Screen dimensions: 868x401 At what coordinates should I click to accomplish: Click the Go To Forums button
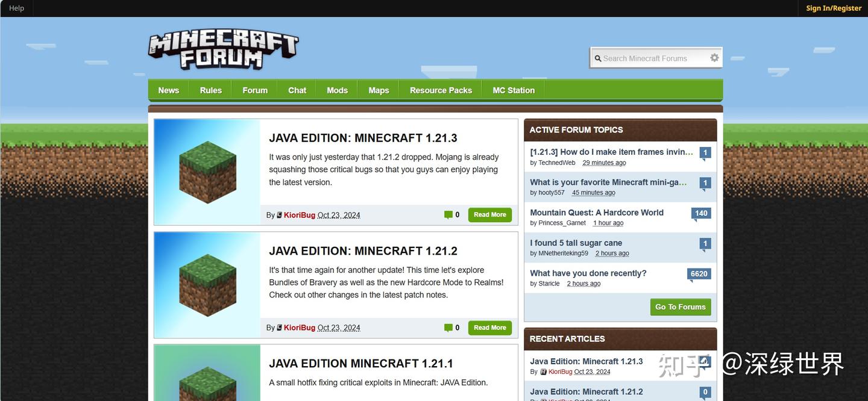pyautogui.click(x=680, y=306)
